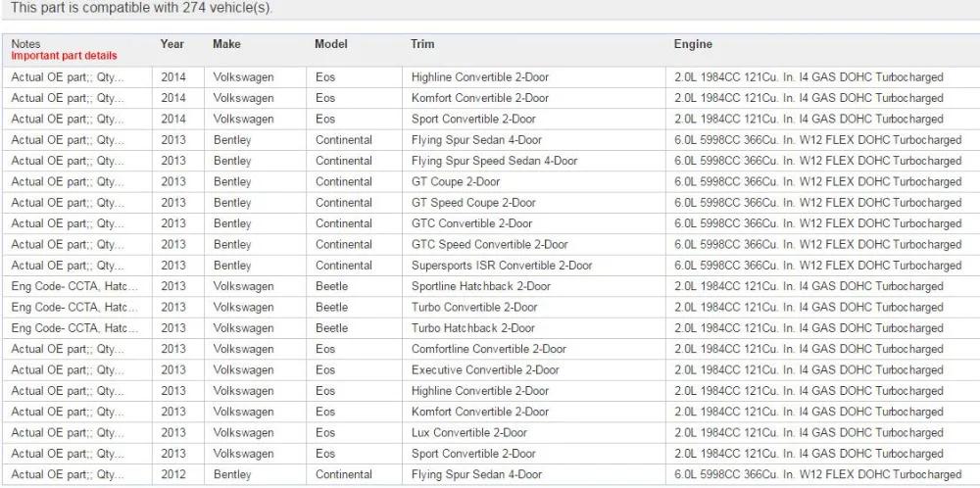Select 2013 Eos 'Highline Convertible 2-Door' trim cell
Viewport: 980px width, 488px height.
pos(480,391)
